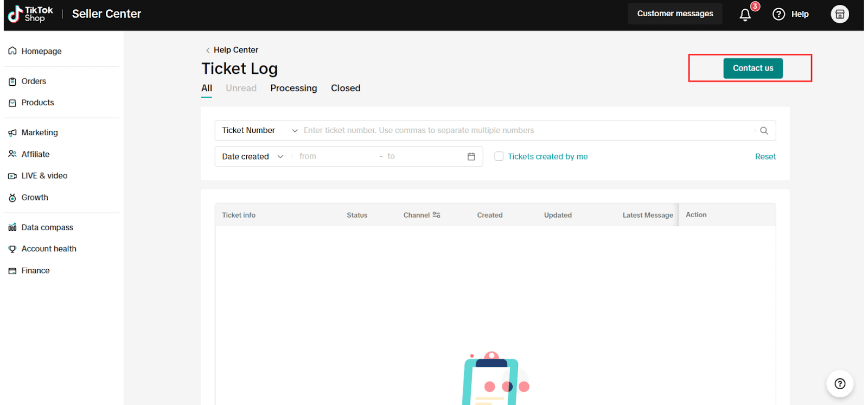Click the TikTok Shop logo
The height and width of the screenshot is (405, 868).
click(x=31, y=14)
